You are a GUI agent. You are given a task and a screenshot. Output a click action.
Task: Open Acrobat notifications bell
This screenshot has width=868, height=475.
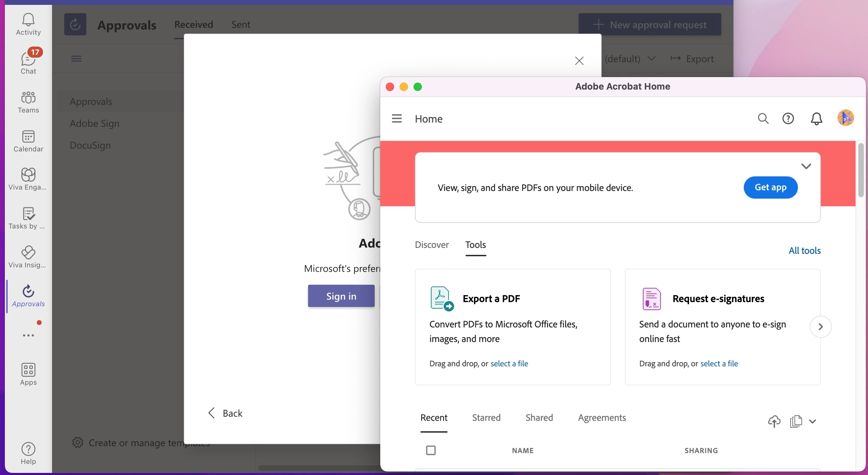click(x=816, y=119)
